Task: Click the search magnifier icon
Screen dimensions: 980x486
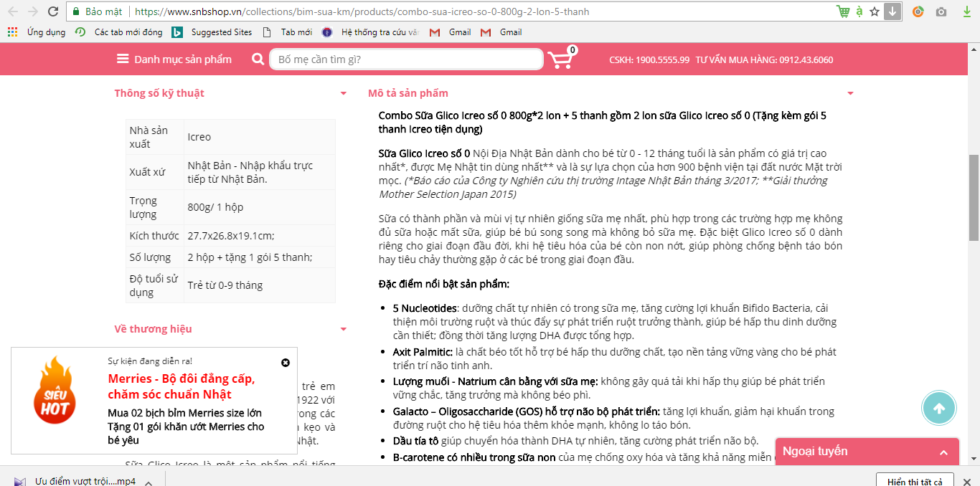Action: point(258,59)
